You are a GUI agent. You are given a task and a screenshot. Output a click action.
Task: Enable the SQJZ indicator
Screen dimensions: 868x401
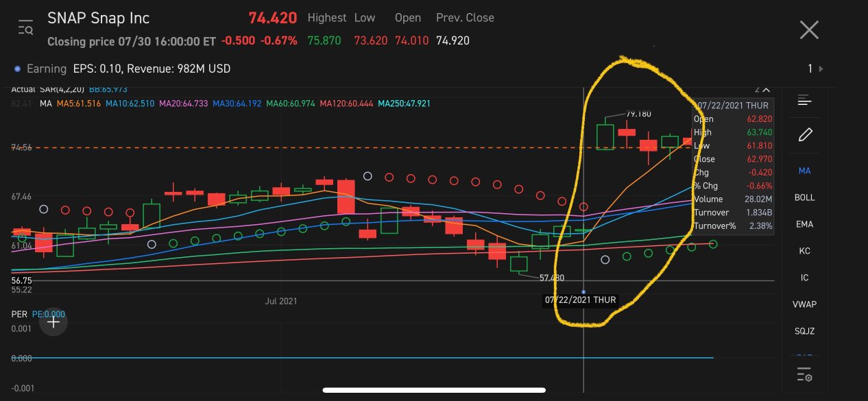804,331
